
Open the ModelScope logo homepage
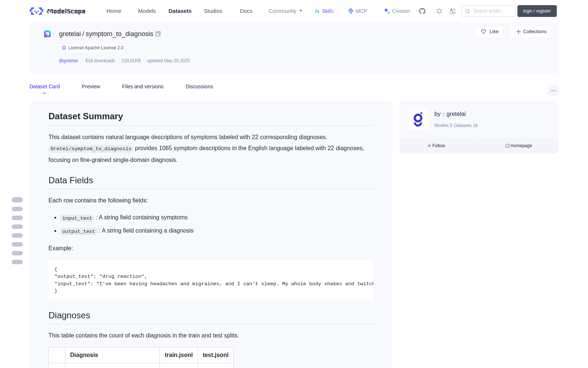pyautogui.click(x=57, y=11)
